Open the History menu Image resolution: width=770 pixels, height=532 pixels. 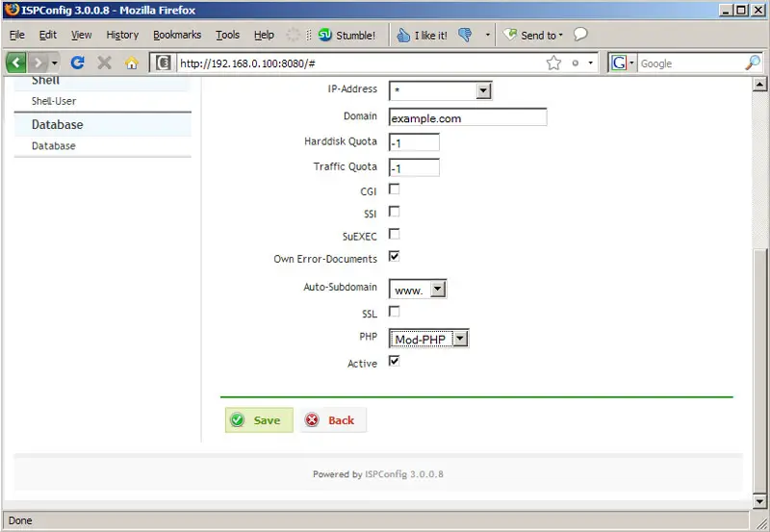[x=122, y=35]
